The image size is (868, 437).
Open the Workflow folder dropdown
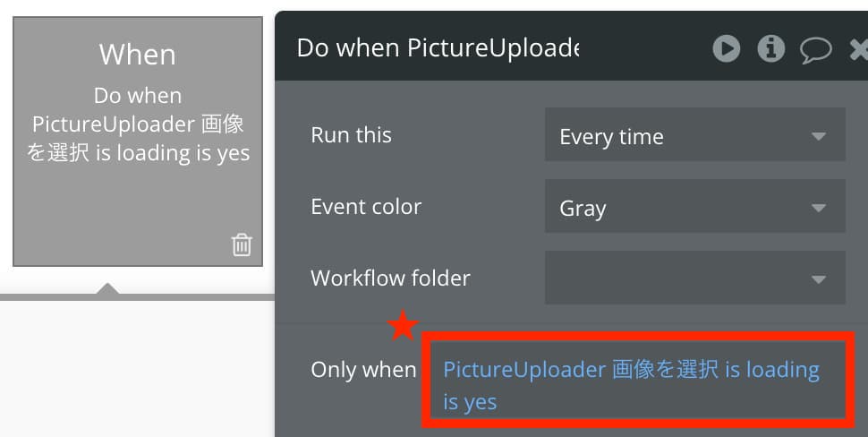click(694, 278)
